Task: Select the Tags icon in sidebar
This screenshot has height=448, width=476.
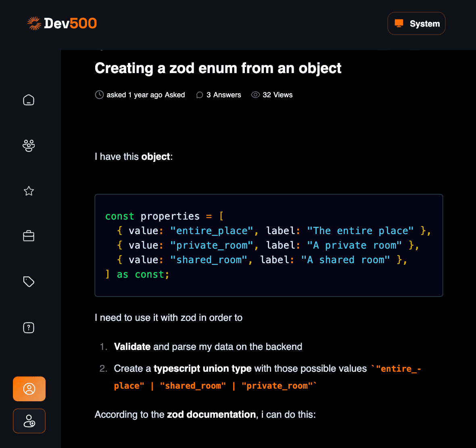Action: click(x=29, y=281)
